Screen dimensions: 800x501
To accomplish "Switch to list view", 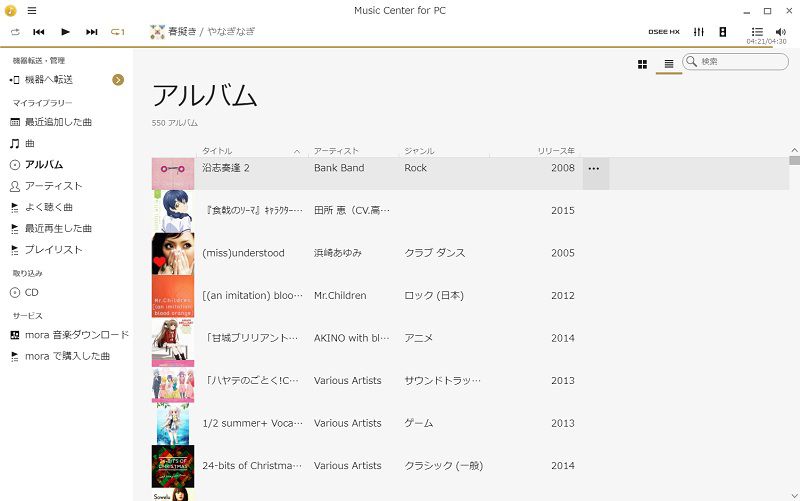I will point(669,64).
